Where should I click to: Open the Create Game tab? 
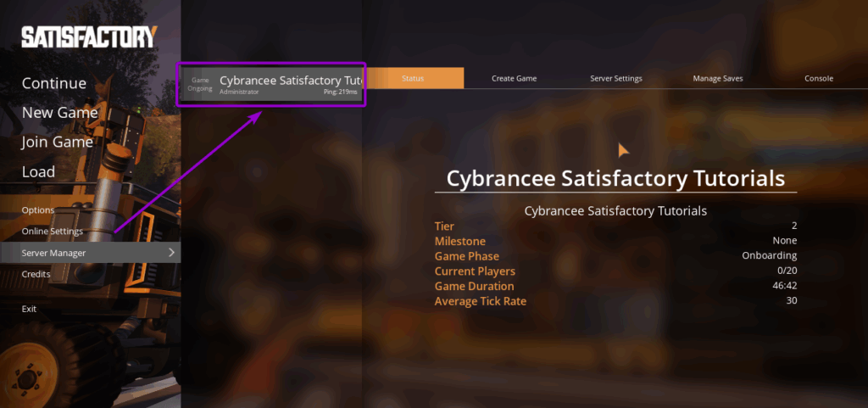[x=514, y=79]
